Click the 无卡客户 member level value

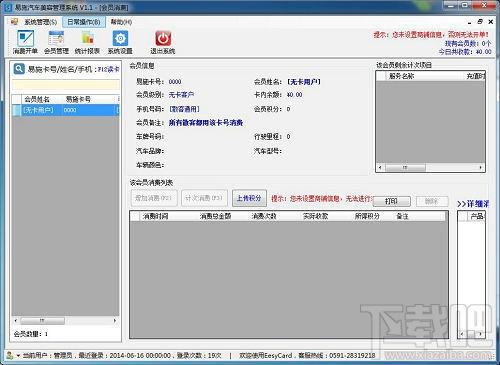pyautogui.click(x=181, y=95)
